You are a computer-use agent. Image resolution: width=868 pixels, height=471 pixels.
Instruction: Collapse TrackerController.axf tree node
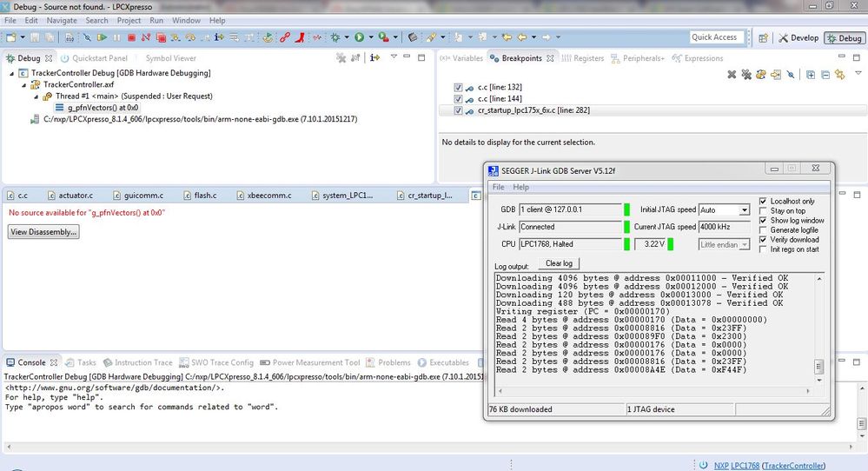point(23,84)
